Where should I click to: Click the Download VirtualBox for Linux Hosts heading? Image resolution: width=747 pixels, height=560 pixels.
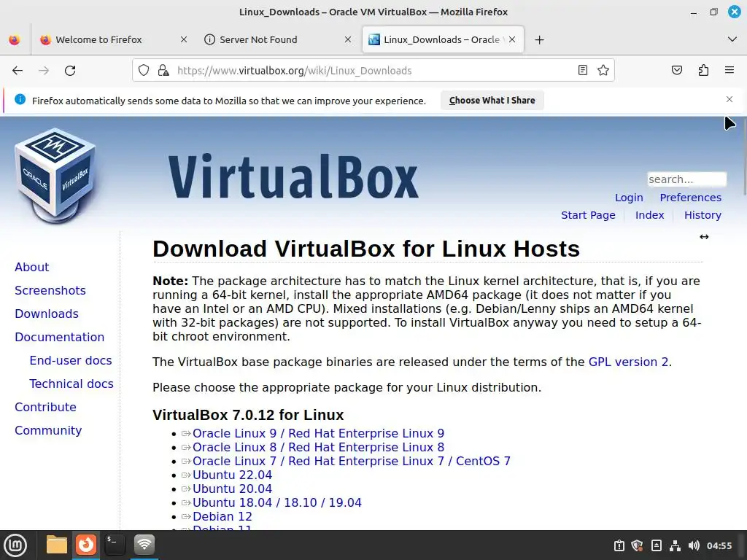pyautogui.click(x=366, y=249)
